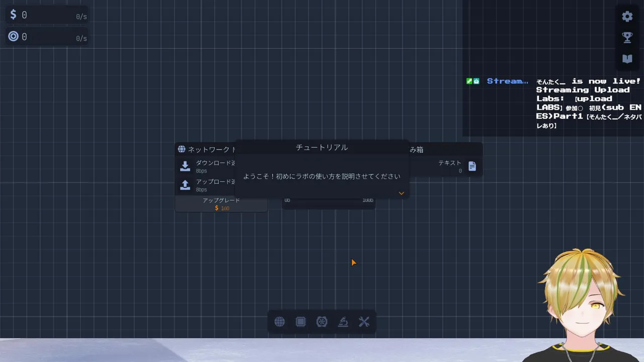Select the globe network icon in bottom toolbar
Viewport: 644px width, 362px height.
280,322
